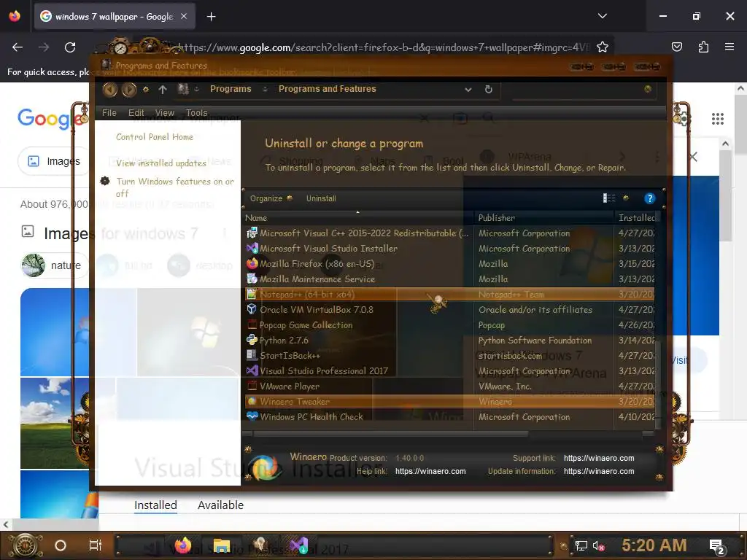Select Mozilla Firefox (x86 en-US) row
Screen dimensions: 747x560
[449, 264]
